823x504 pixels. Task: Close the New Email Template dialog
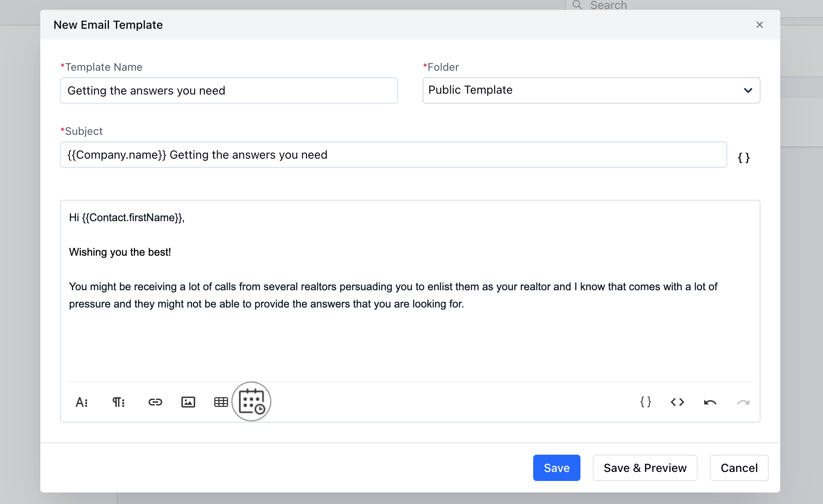coord(759,25)
